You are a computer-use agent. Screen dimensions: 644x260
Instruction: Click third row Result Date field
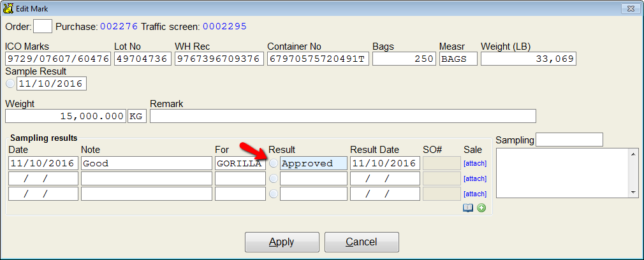pyautogui.click(x=385, y=194)
